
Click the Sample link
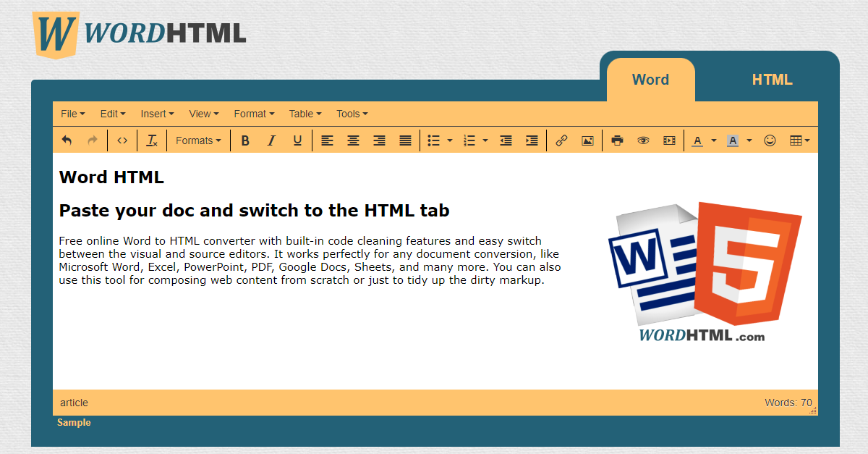74,423
